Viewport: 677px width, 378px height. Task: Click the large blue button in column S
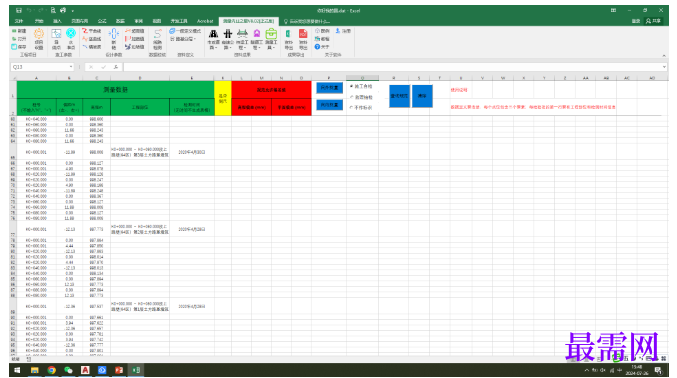point(422,96)
